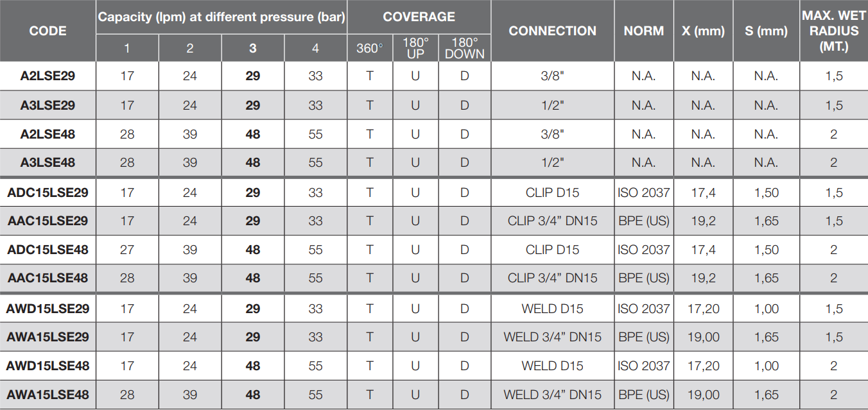Screen dimensions: 868x410
Task: Click the 360° coverage subheader
Action: point(369,49)
